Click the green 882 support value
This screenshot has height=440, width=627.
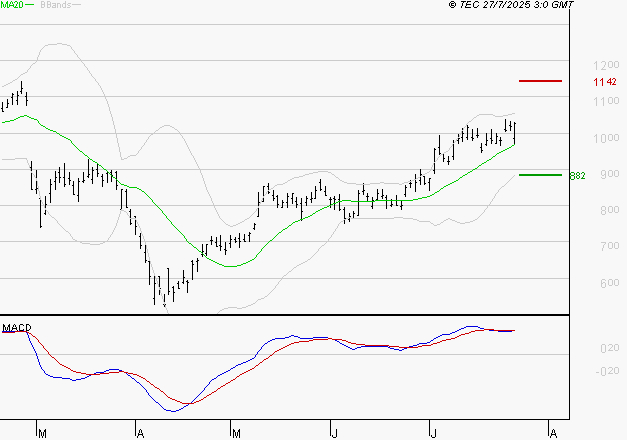pos(577,176)
